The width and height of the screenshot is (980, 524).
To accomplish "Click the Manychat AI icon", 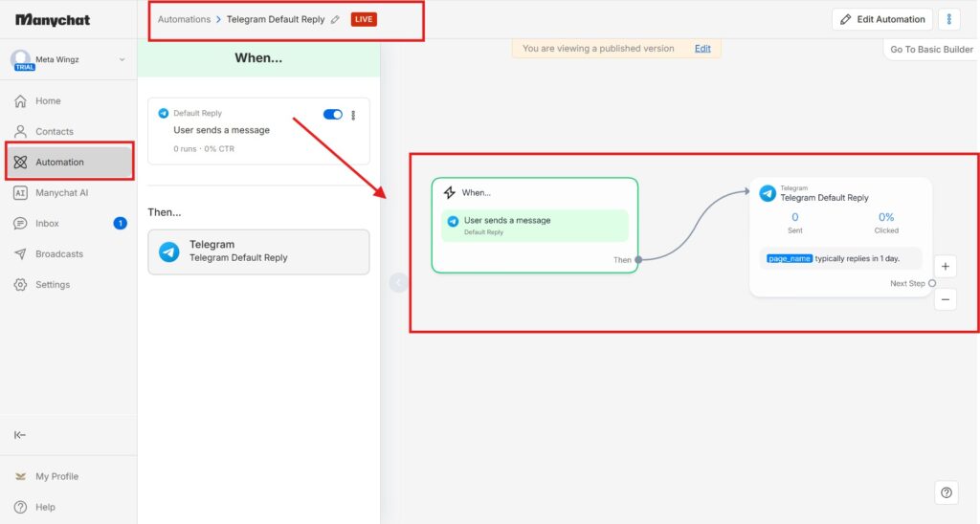I will pos(21,192).
